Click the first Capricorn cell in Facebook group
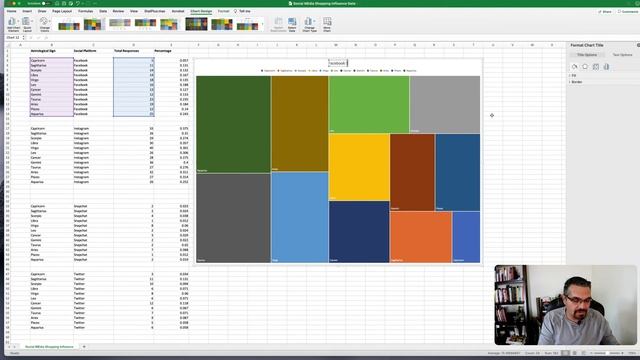The image size is (640, 360). 51,60
